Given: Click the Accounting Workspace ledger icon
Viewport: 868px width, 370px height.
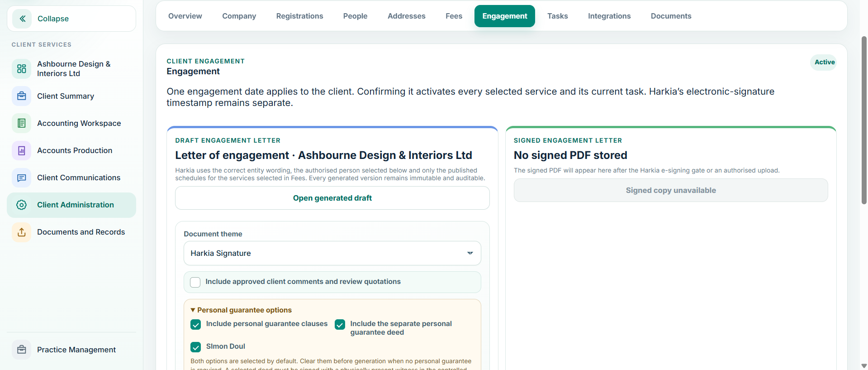Looking at the screenshot, I should (21, 123).
